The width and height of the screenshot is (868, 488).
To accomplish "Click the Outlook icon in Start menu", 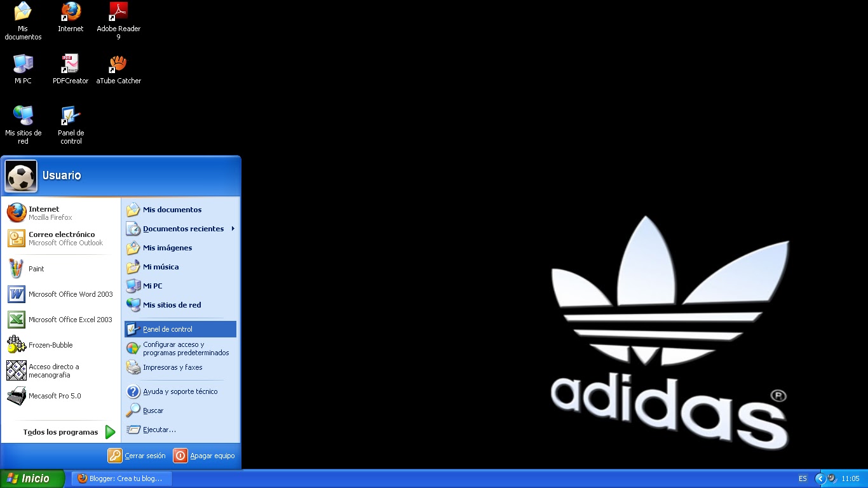I will click(x=17, y=238).
